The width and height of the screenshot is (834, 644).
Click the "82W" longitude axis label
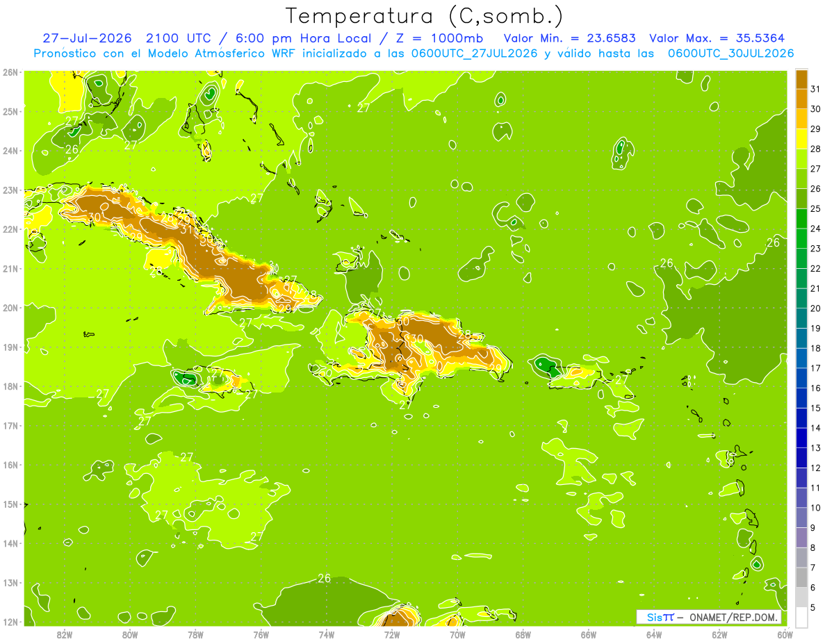coord(65,634)
